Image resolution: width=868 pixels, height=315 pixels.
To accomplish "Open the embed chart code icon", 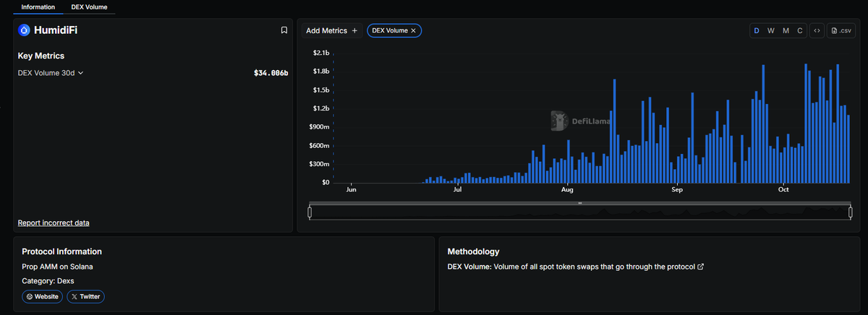I will (816, 30).
